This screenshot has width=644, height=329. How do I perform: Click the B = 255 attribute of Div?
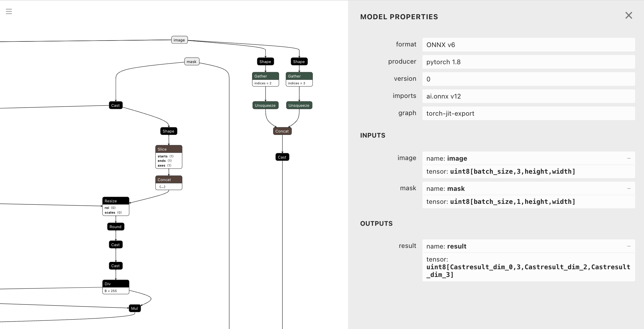111,291
